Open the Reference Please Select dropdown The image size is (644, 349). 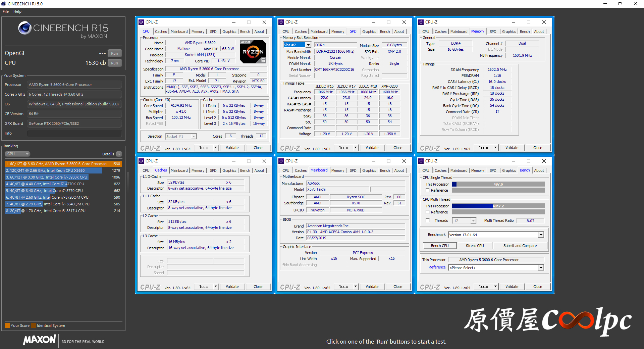541,268
